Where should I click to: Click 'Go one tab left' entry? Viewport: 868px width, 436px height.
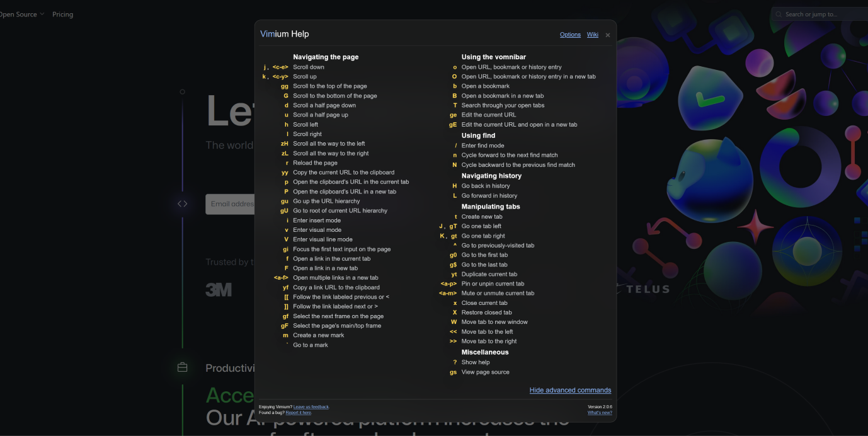482,226
